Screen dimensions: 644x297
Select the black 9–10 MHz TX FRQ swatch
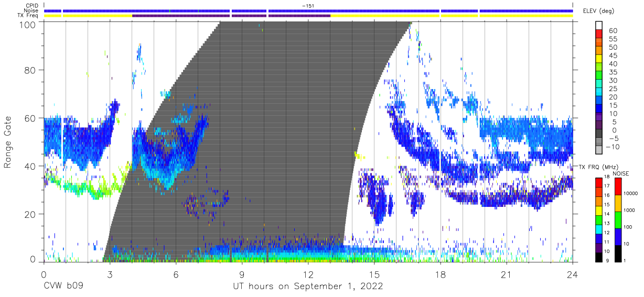tap(599, 257)
